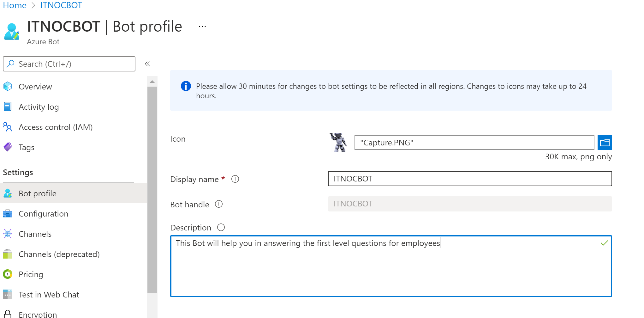Open the Overview page
The width and height of the screenshot is (644, 318).
pyautogui.click(x=35, y=87)
